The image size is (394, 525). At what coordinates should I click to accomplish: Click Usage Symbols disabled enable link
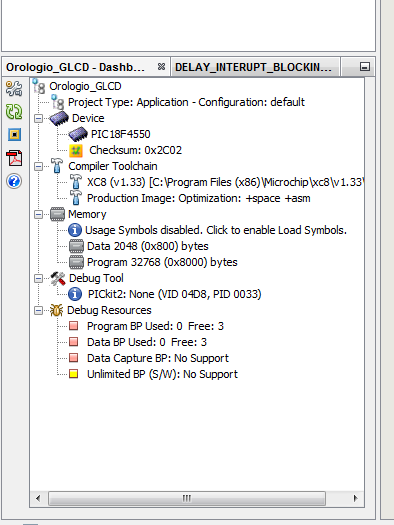(x=216, y=230)
